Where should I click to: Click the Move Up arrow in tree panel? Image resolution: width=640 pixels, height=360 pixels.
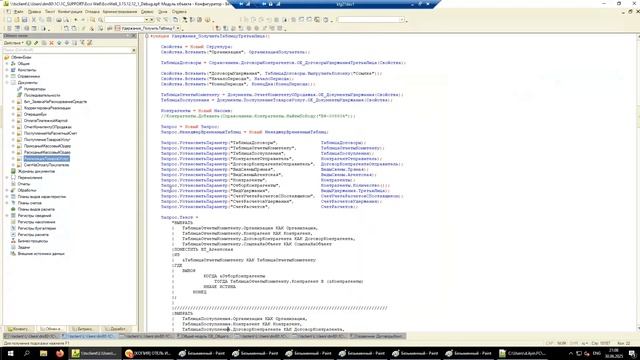pos(59,43)
